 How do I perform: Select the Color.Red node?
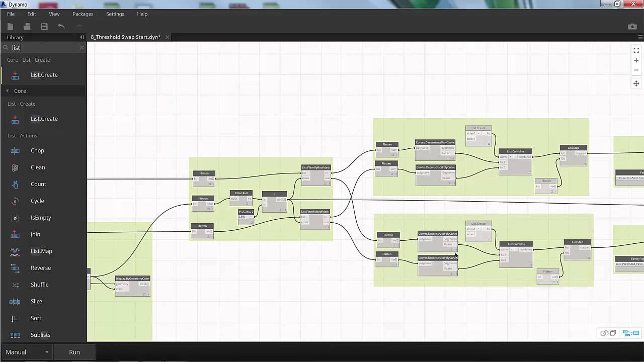point(241,198)
